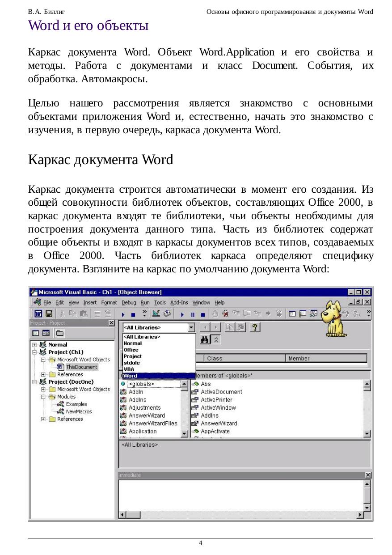
Task: Toggle the show/hide search results chevron button
Action: 216,340
